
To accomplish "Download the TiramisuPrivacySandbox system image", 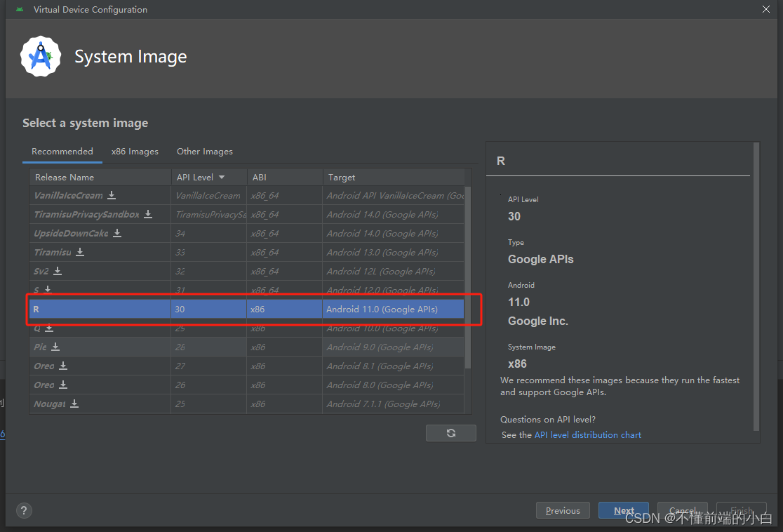I will [148, 214].
